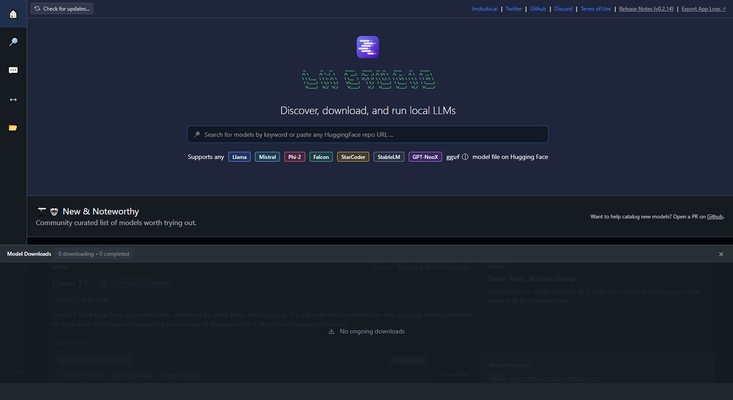The width and height of the screenshot is (733, 400).
Task: Click 'Discover, download, and run local LLMs'
Action: 367,111
